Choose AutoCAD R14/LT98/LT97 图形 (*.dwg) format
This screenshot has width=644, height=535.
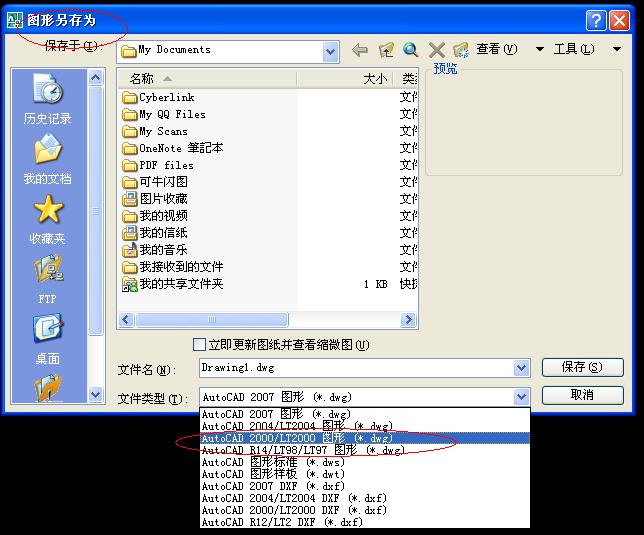[365, 450]
